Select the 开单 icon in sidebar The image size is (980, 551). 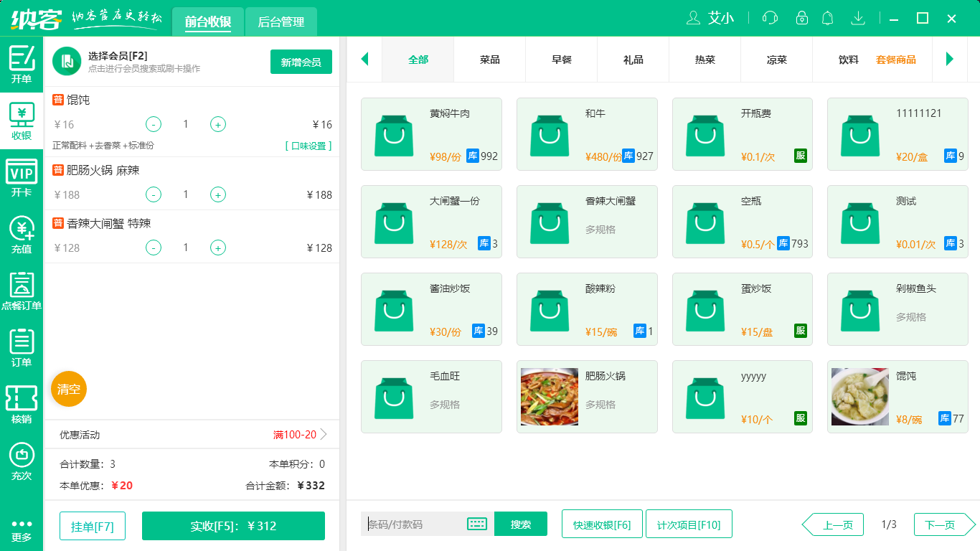pos(22,63)
